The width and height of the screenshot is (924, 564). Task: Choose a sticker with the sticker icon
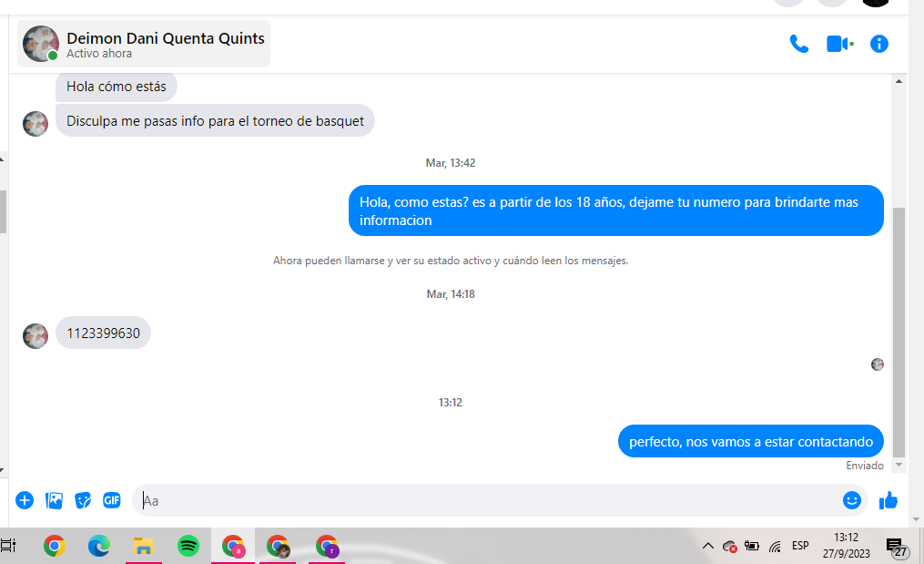(x=83, y=500)
